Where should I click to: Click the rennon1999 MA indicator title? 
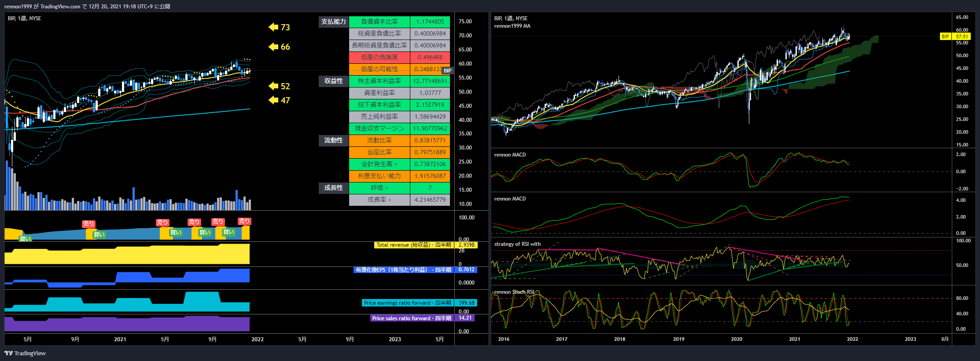pos(512,26)
